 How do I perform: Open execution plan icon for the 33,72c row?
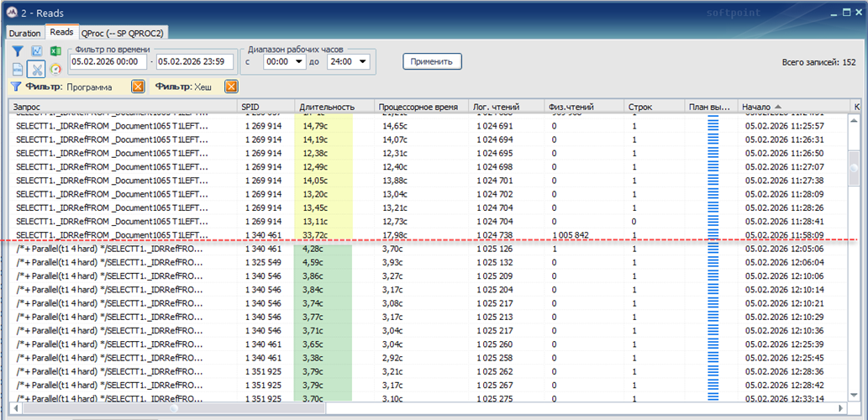713,235
